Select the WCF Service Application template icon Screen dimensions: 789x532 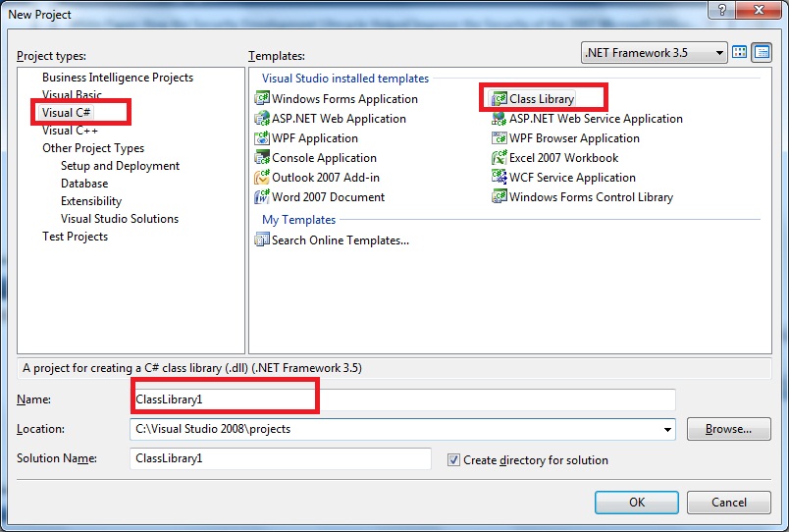(500, 177)
